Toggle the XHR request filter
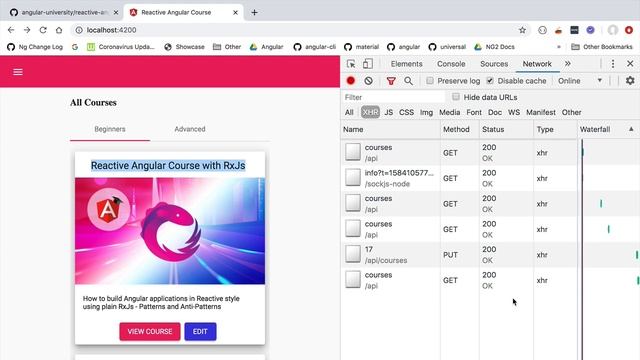Screen dimensions: 640x360 pyautogui.click(x=370, y=112)
